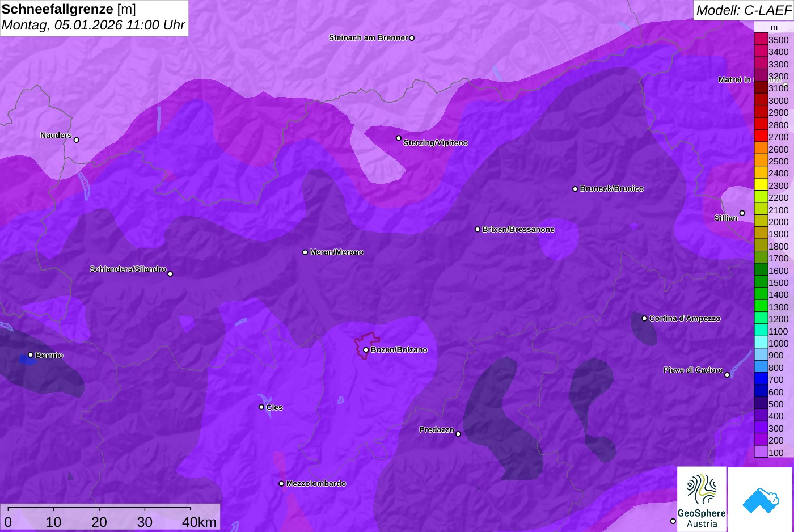This screenshot has height=532, width=794.
Task: Select the date Montag, 05.01.2026 11:00 Uhr
Action: point(94,25)
